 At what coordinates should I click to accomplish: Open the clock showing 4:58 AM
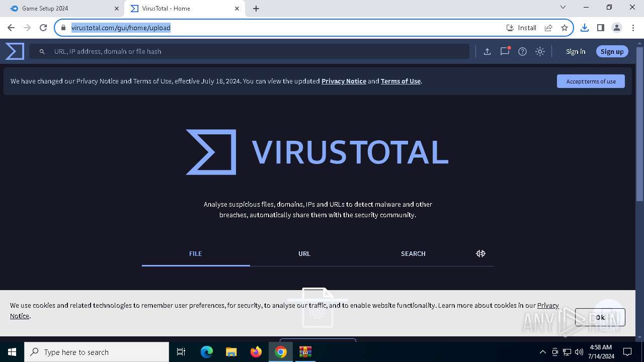pos(601,351)
